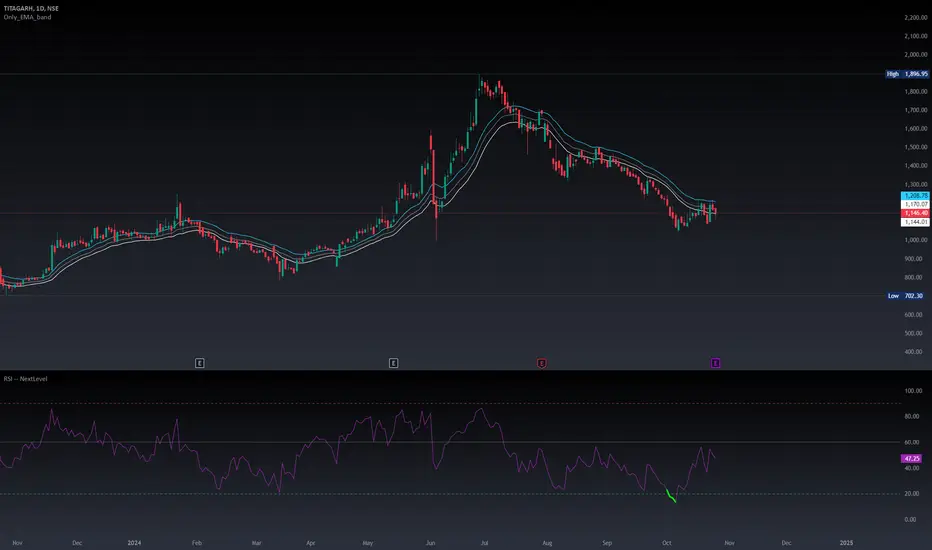Click the 2,000.00 price axis label
Image resolution: width=932 pixels, height=550 pixels.
916,55
